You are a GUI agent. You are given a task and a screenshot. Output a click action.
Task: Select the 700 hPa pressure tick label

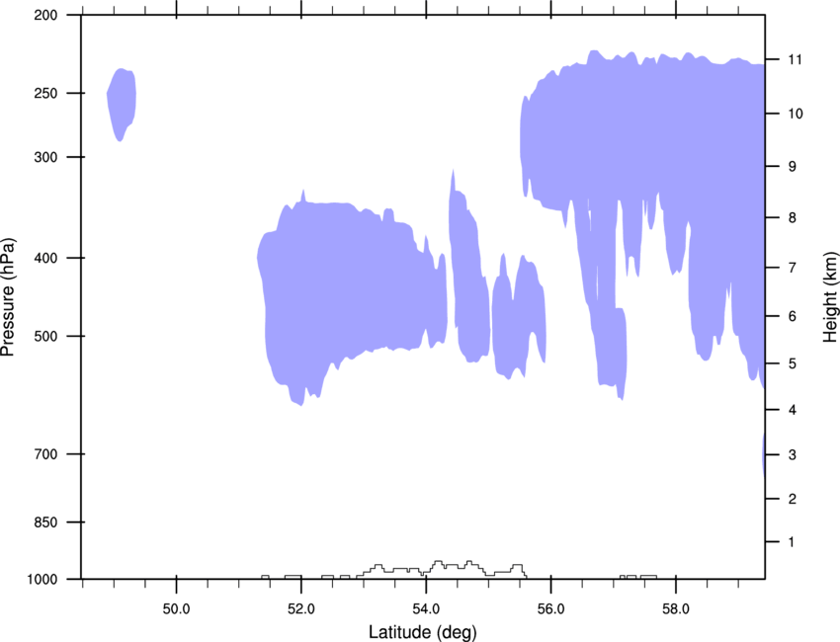pos(45,454)
